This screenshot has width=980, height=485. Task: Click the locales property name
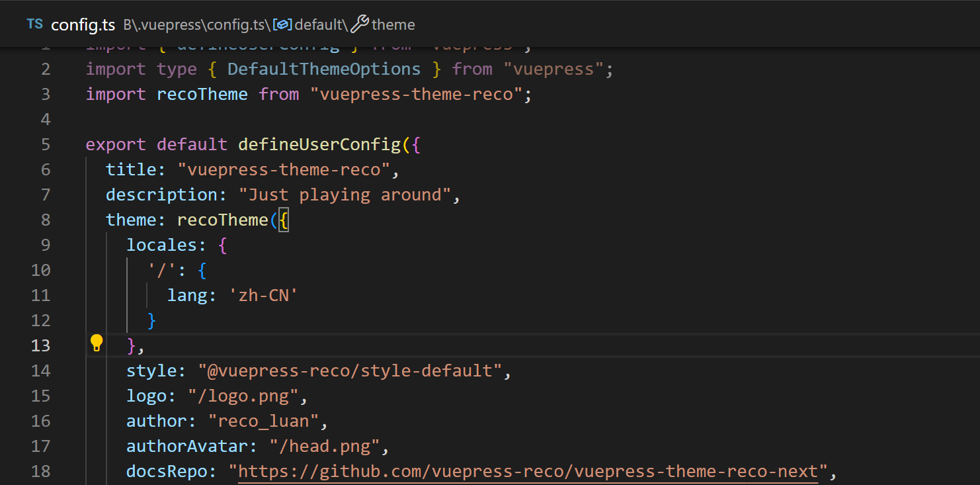pos(161,245)
